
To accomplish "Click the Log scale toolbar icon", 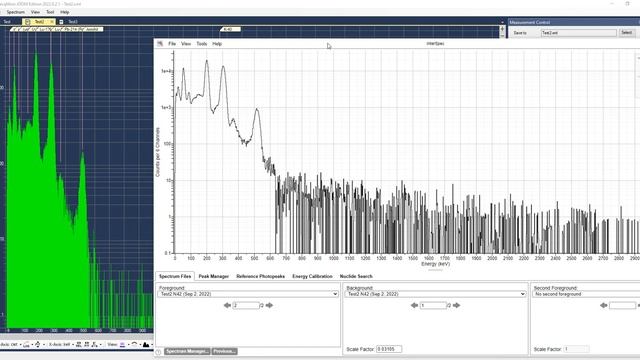I will (x=27, y=345).
